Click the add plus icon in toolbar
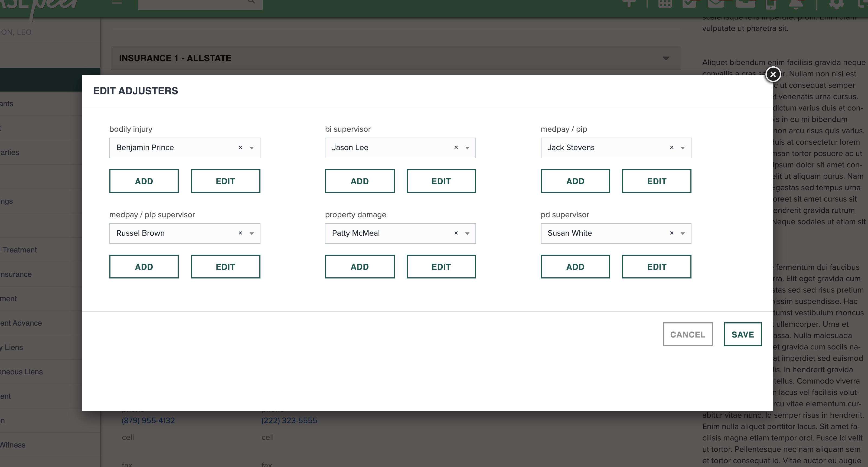868x467 pixels. [629, 3]
